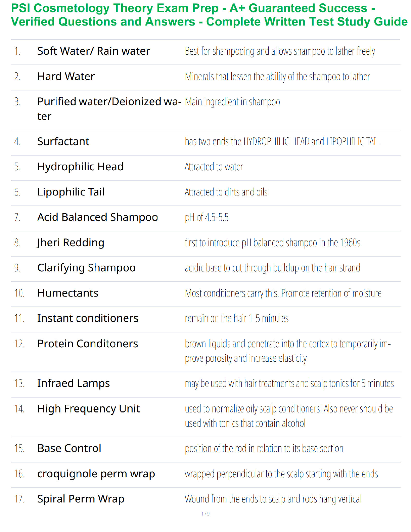411x532 pixels.
Task: Click the "Protein Conditoners" term
Action: [88, 344]
